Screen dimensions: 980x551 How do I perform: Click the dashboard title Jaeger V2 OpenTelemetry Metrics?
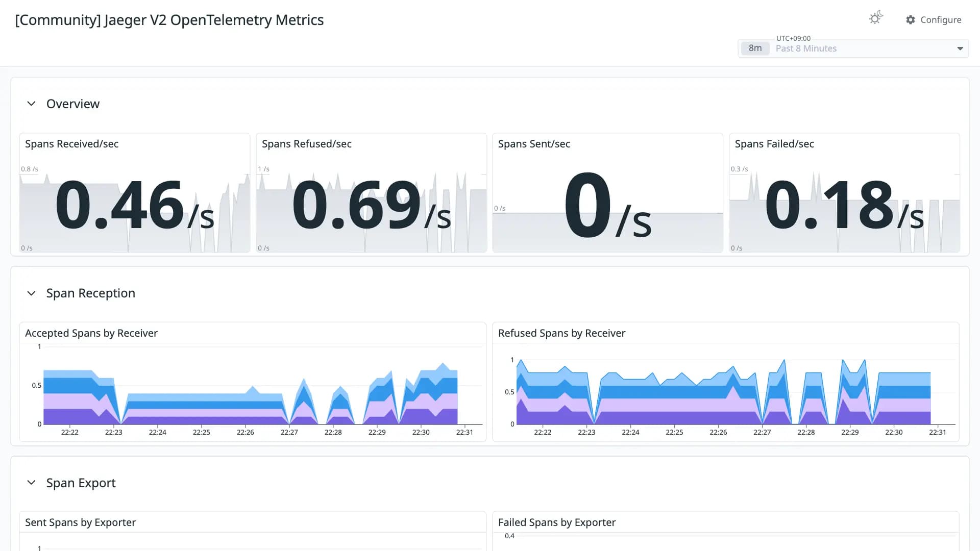[x=169, y=20]
